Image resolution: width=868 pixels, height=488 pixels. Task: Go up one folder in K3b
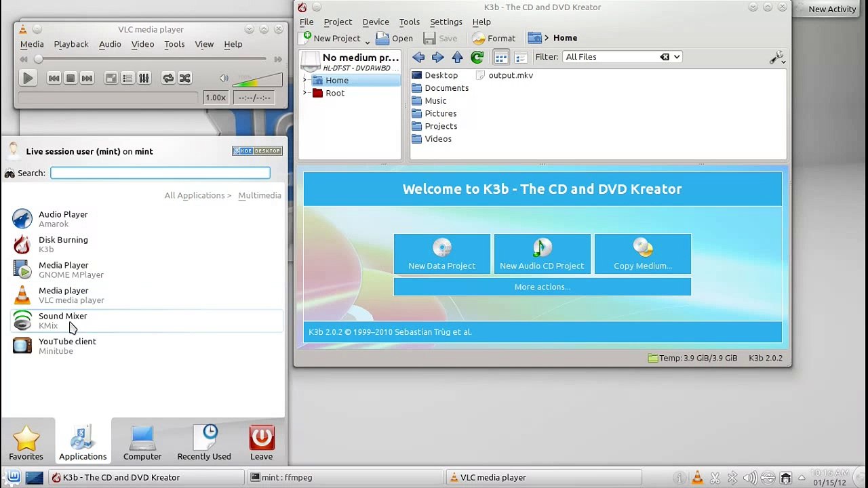457,58
